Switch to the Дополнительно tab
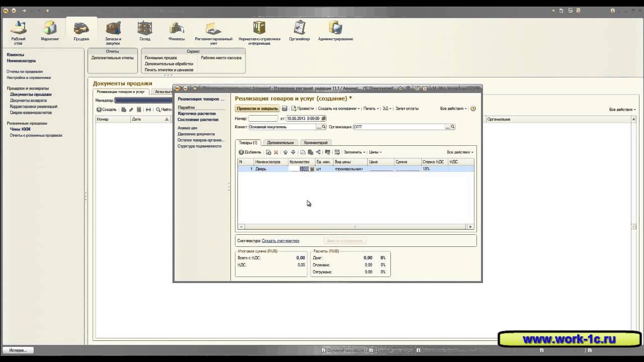This screenshot has height=362, width=644. [280, 143]
